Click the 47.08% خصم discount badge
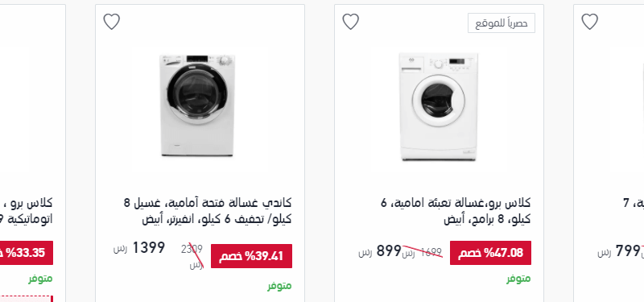Viewport: 644px width, 302px height. click(490, 253)
